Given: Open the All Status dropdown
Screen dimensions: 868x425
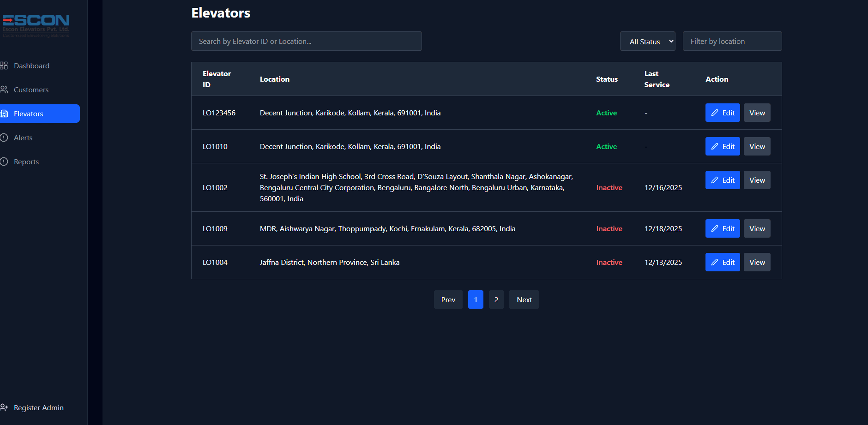Looking at the screenshot, I should 647,41.
